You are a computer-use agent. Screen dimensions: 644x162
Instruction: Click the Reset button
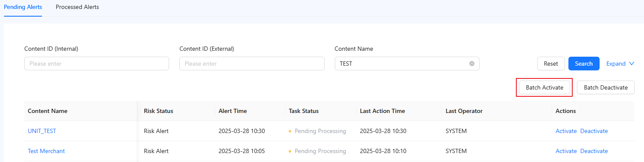click(x=551, y=64)
